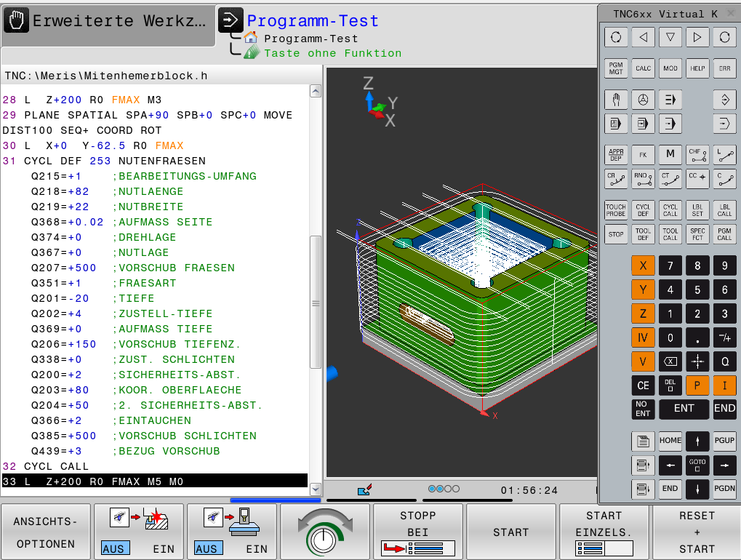This screenshot has width=741, height=560.
Task: Click the electronic handwheel mode key
Action: [x=643, y=100]
